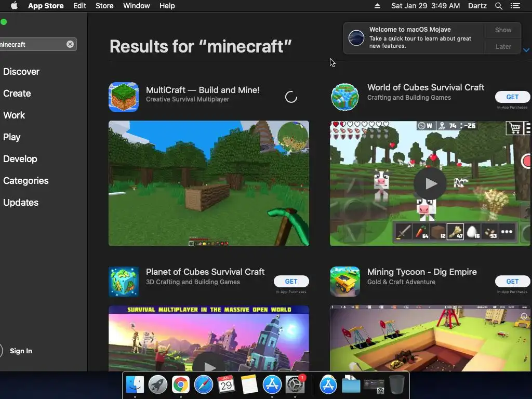Open Spotlight search magnifier in menu bar
Viewport: 532px width, 399px height.
(498, 6)
